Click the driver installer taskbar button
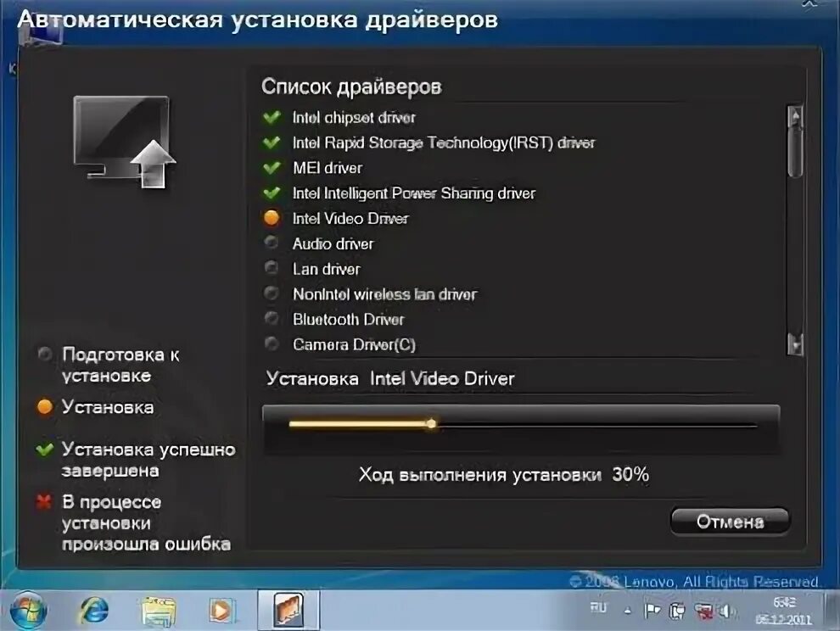Viewport: 840px width, 631px height. pos(288,610)
